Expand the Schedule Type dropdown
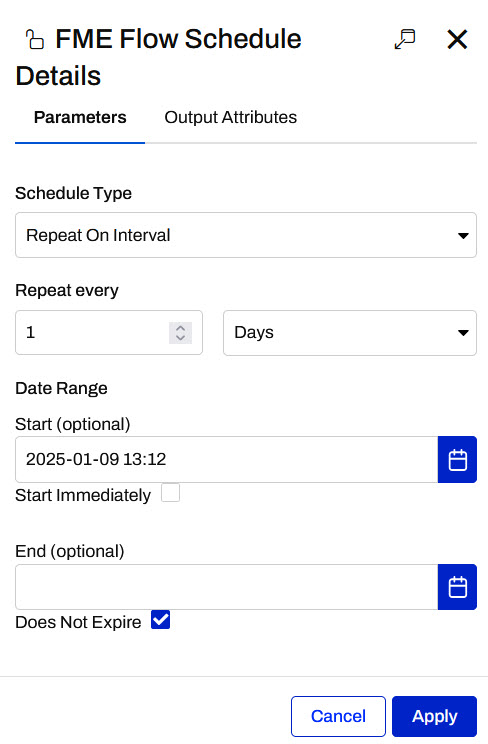488x744 pixels. 246,235
